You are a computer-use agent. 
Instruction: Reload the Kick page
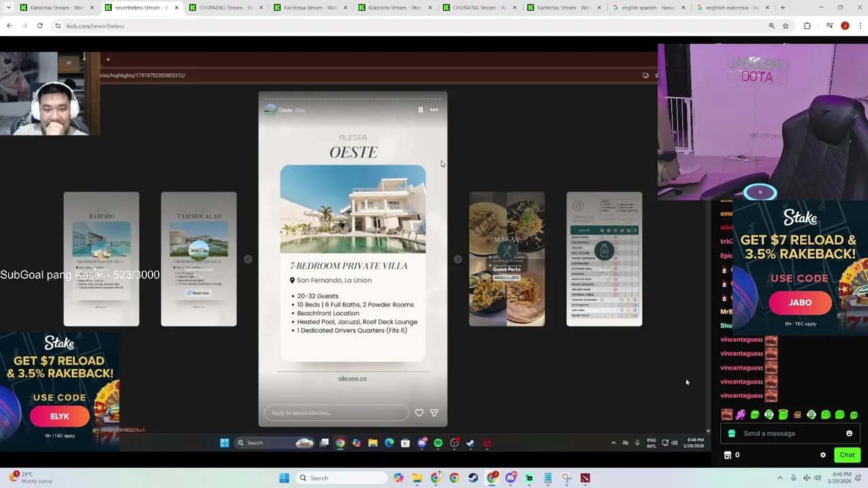(x=40, y=26)
